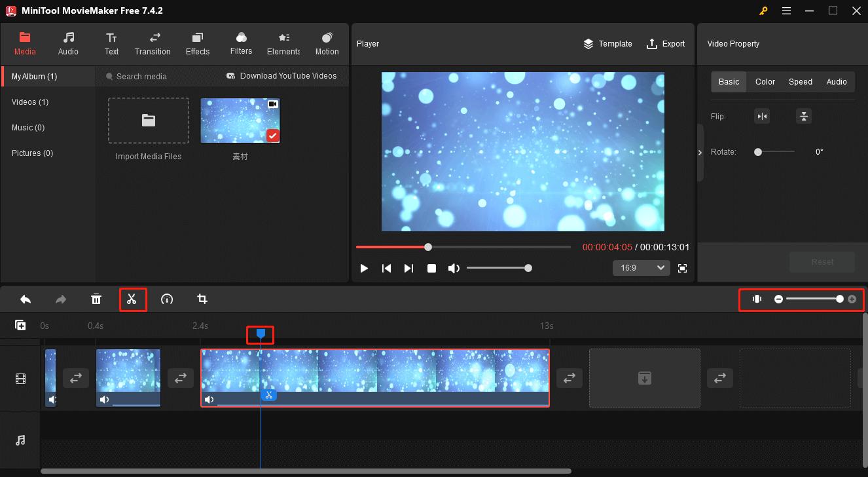868x477 pixels.
Task: Select the Crop tool
Action: coord(202,299)
